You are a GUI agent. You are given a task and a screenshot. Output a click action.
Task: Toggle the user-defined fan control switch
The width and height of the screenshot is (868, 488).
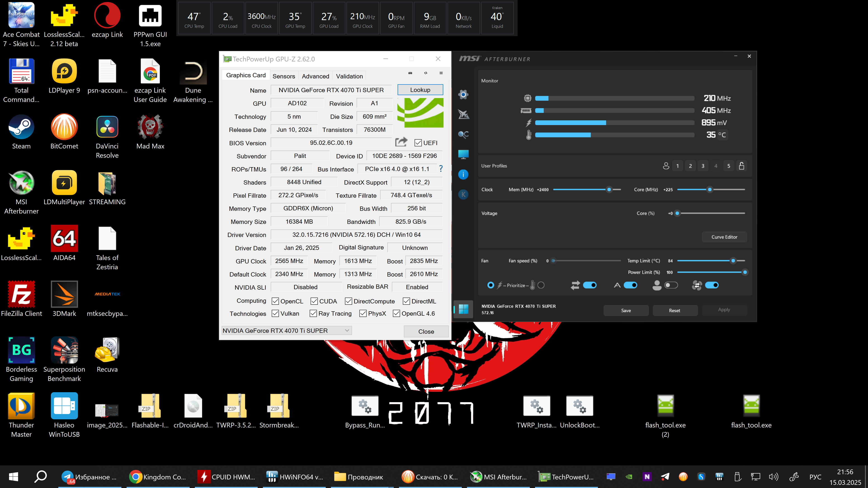[671, 285]
